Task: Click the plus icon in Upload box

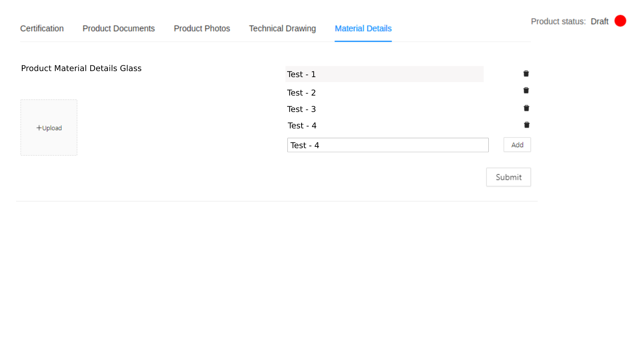Action: click(x=39, y=128)
